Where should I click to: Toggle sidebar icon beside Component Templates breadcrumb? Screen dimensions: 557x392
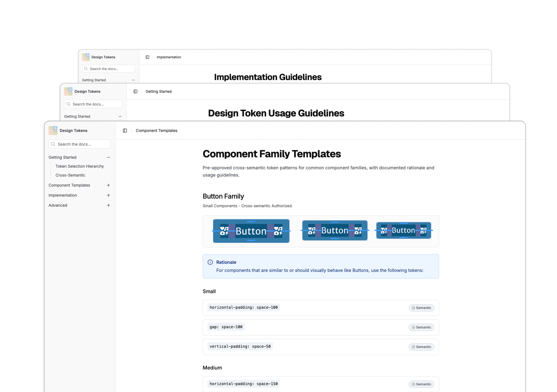pos(125,131)
